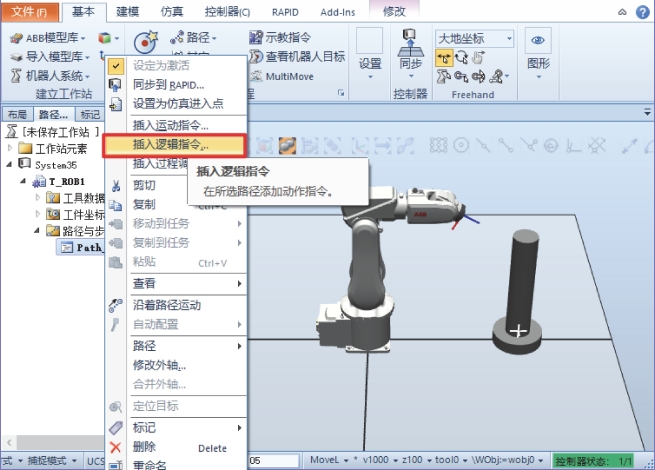Click 剪切 cut in context menu
655x470 pixels.
(x=144, y=185)
